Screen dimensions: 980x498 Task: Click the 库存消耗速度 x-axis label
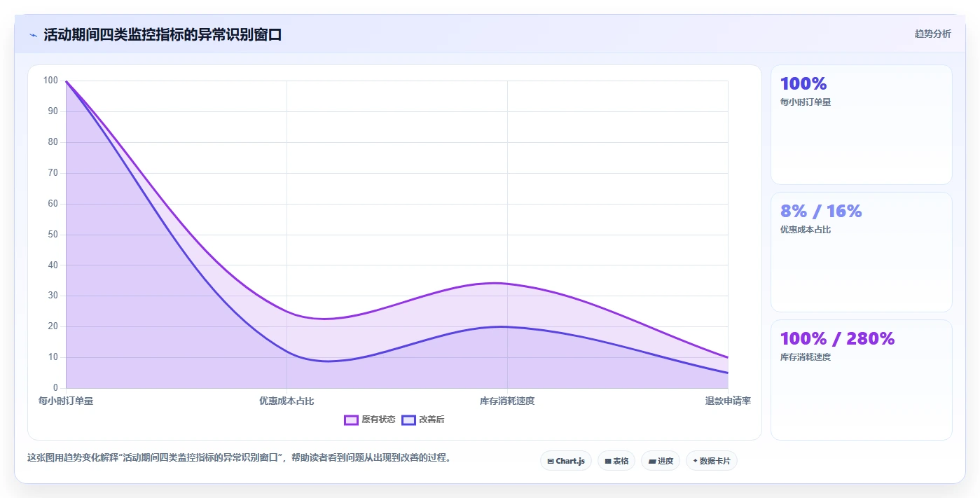point(507,401)
